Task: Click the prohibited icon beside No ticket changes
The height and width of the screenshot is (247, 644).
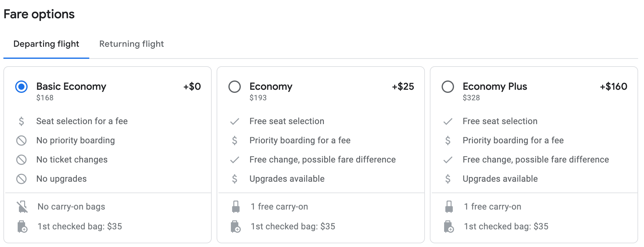Action: point(21,160)
